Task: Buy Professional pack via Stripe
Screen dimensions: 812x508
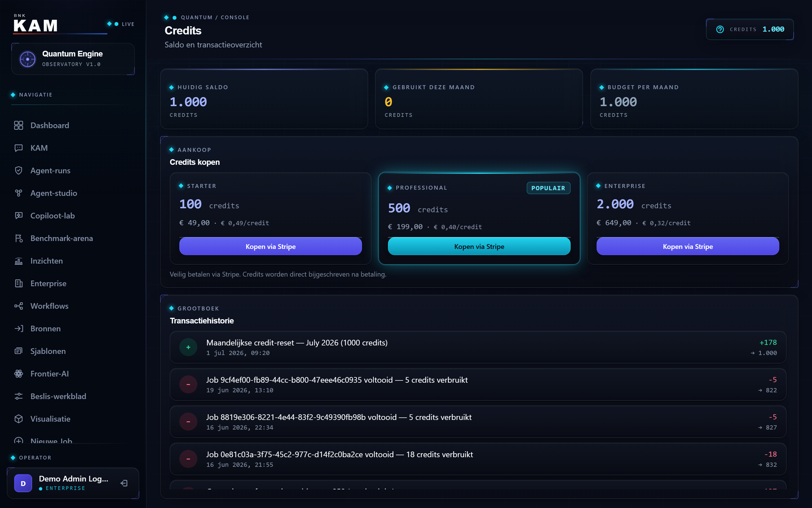Action: pyautogui.click(x=479, y=246)
